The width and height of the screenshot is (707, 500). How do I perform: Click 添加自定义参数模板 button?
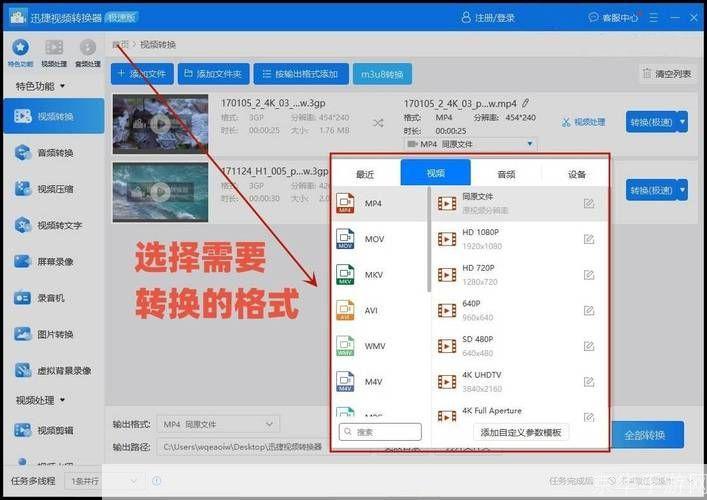[x=520, y=432]
